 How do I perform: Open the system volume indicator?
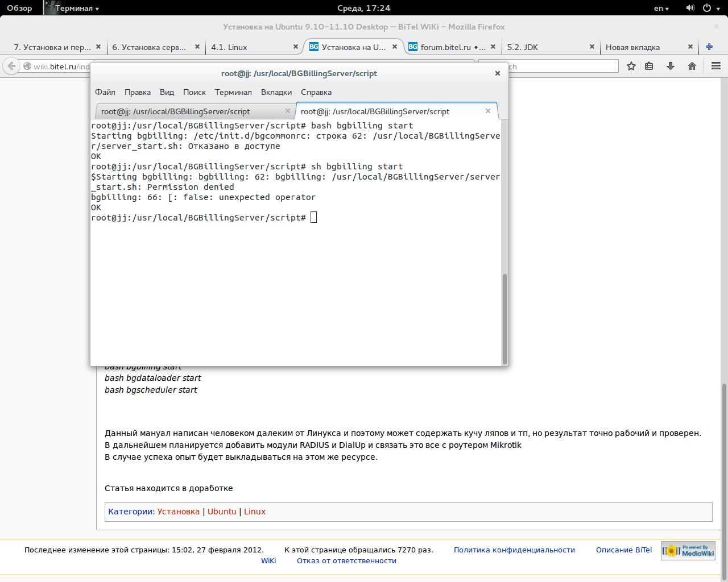pyautogui.click(x=690, y=8)
